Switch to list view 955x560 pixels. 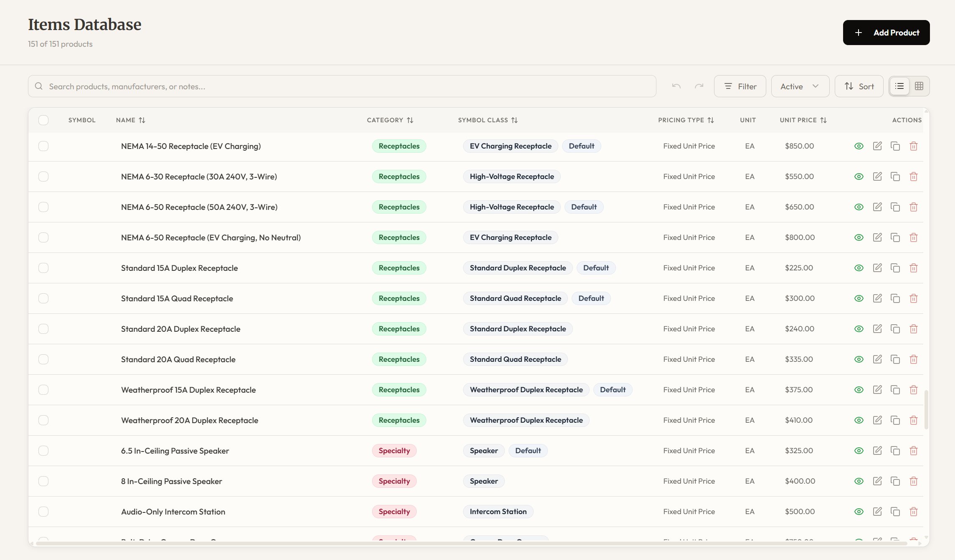(x=900, y=86)
